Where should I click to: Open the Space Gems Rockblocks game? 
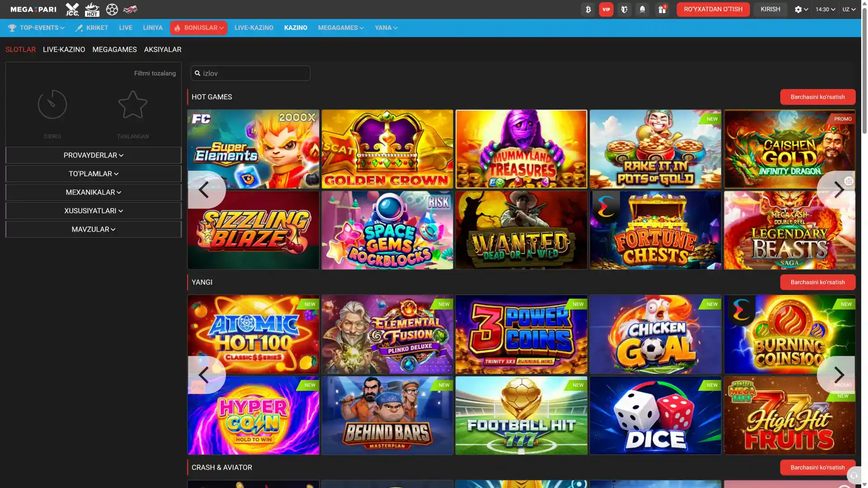click(387, 230)
